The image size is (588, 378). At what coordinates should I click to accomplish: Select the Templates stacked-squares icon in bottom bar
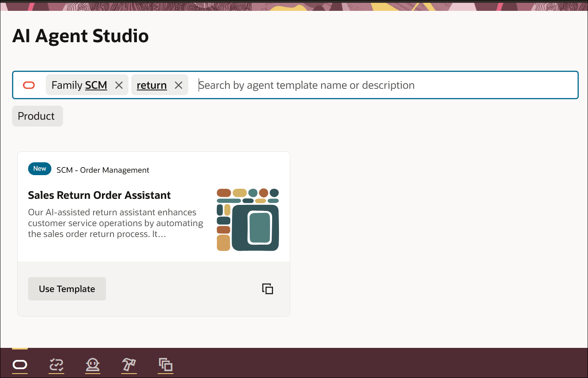click(x=165, y=365)
